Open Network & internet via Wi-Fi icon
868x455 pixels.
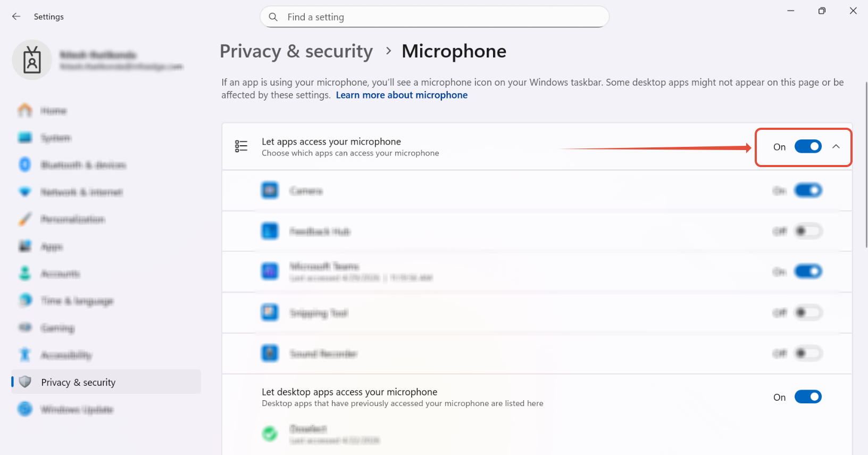point(25,192)
